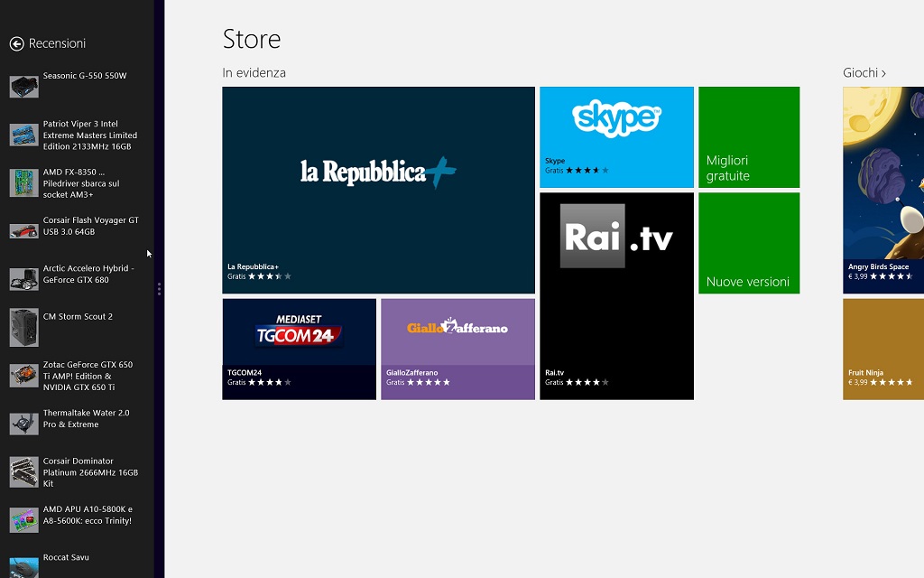Screen dimensions: 924x578
Task: Click the back arrow beside Recensioni
Action: pos(16,43)
